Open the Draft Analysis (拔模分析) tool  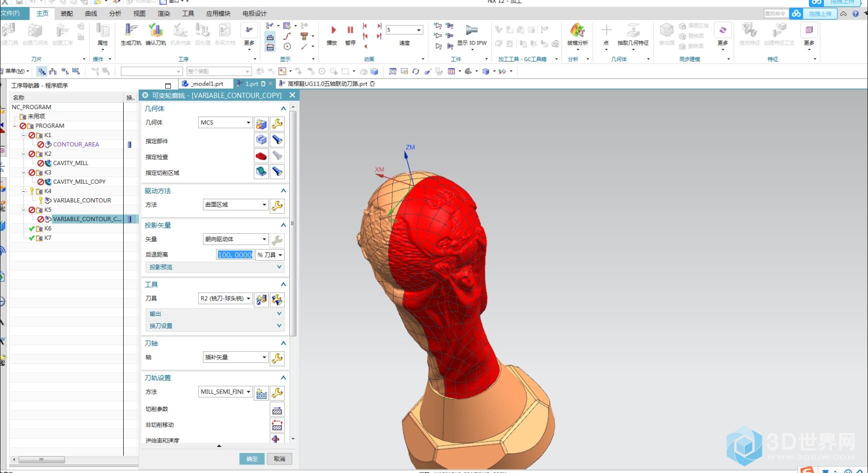point(577,30)
